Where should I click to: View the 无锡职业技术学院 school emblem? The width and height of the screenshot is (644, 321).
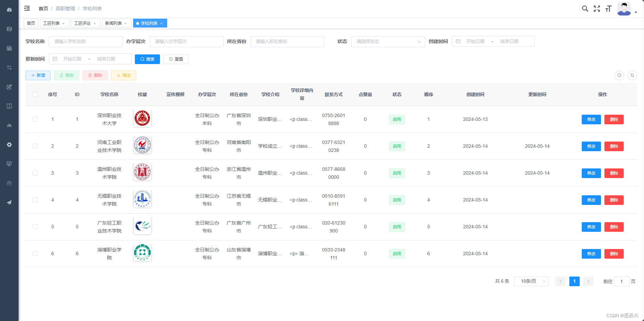click(142, 199)
